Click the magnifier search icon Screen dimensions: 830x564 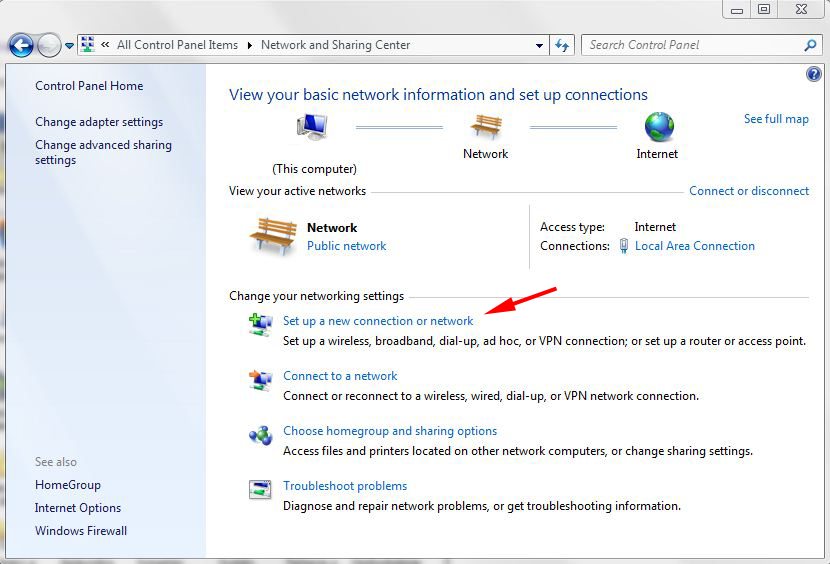(x=810, y=46)
